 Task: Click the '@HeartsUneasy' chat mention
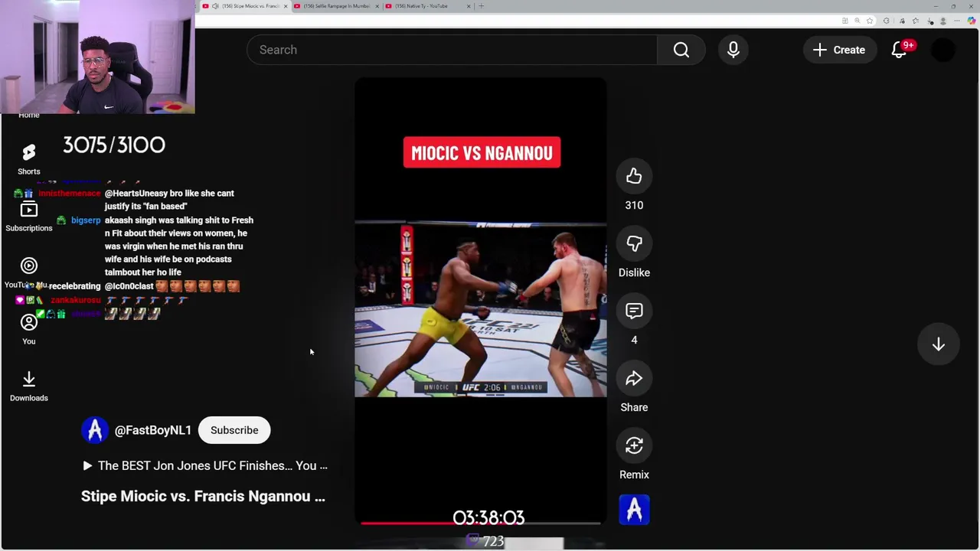click(135, 194)
